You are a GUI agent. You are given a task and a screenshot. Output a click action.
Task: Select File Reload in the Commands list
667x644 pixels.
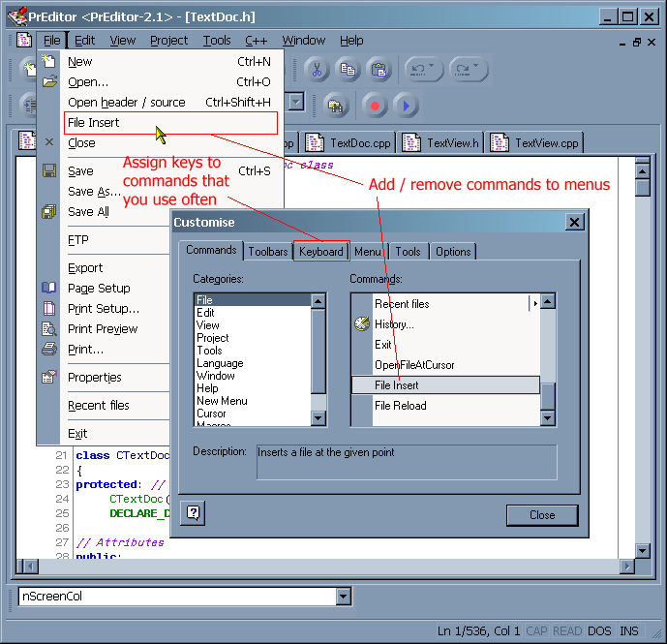pos(446,406)
